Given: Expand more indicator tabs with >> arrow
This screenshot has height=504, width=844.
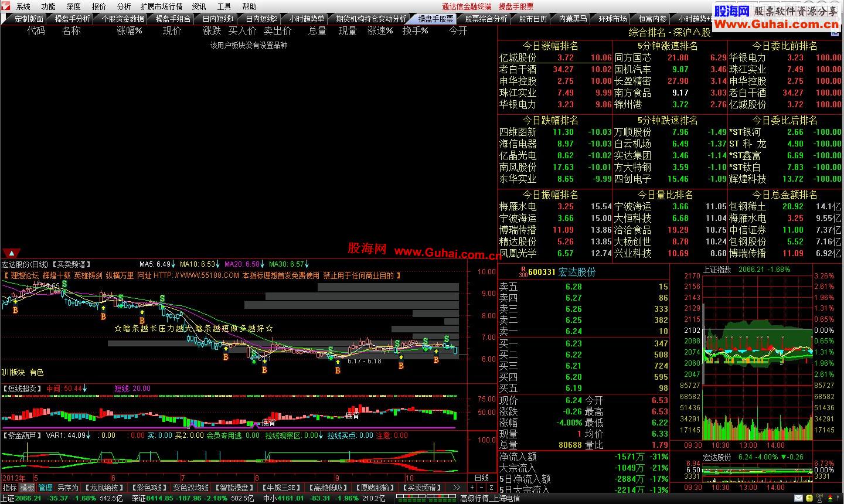Looking at the screenshot, I should pyautogui.click(x=457, y=488).
